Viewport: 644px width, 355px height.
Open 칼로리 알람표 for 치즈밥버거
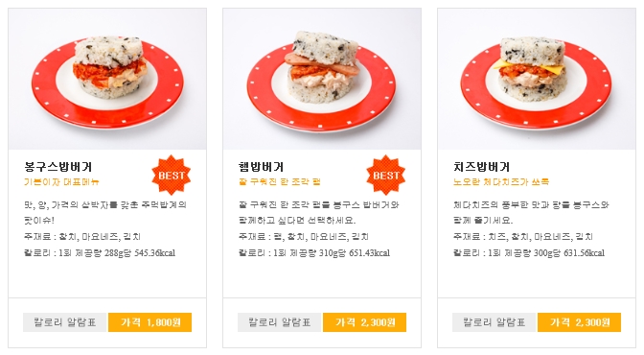point(494,322)
